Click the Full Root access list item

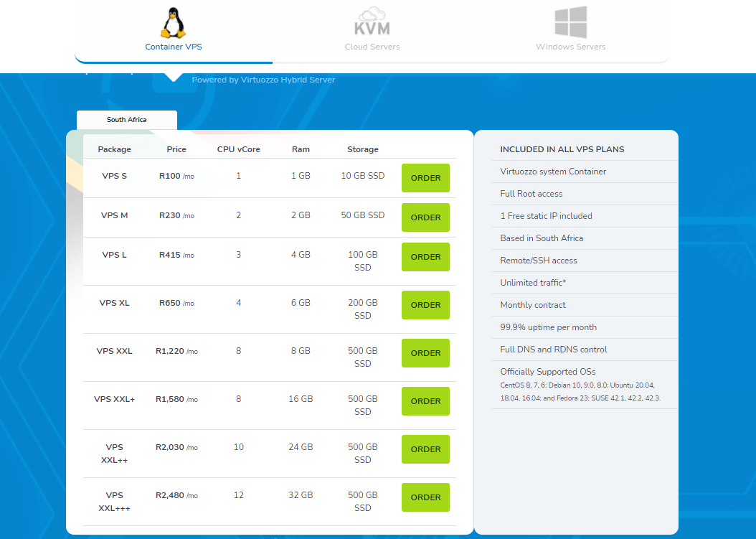click(x=531, y=194)
